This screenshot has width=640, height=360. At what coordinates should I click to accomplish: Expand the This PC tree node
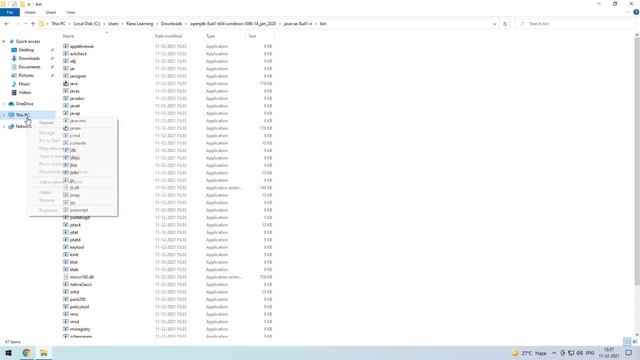pos(4,115)
